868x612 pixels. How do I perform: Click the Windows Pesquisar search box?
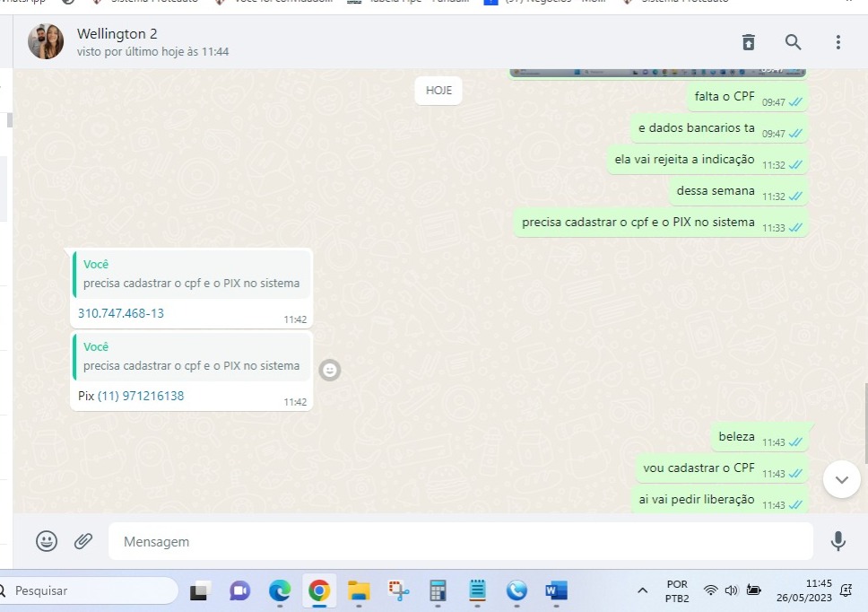pos(90,590)
